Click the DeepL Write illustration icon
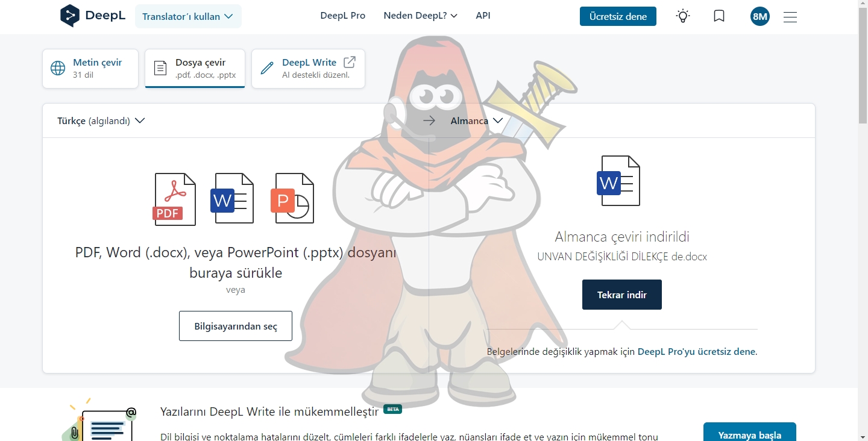The image size is (868, 441). pos(99,419)
